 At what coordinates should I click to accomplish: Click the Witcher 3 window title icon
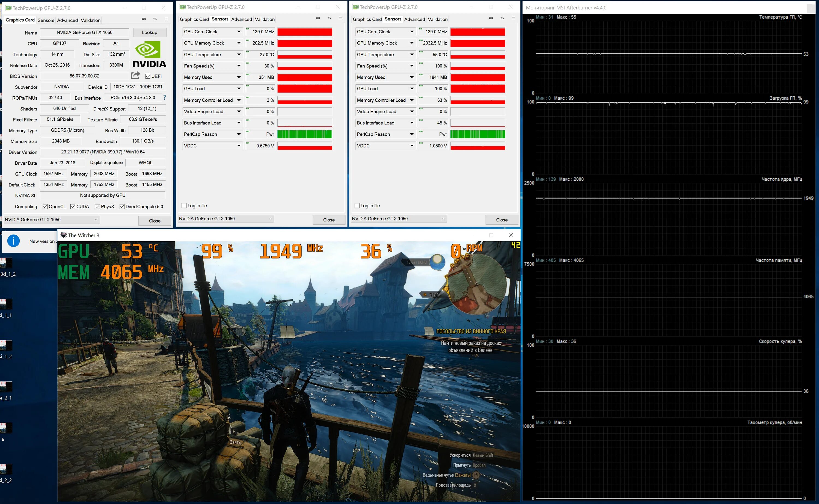click(x=63, y=235)
